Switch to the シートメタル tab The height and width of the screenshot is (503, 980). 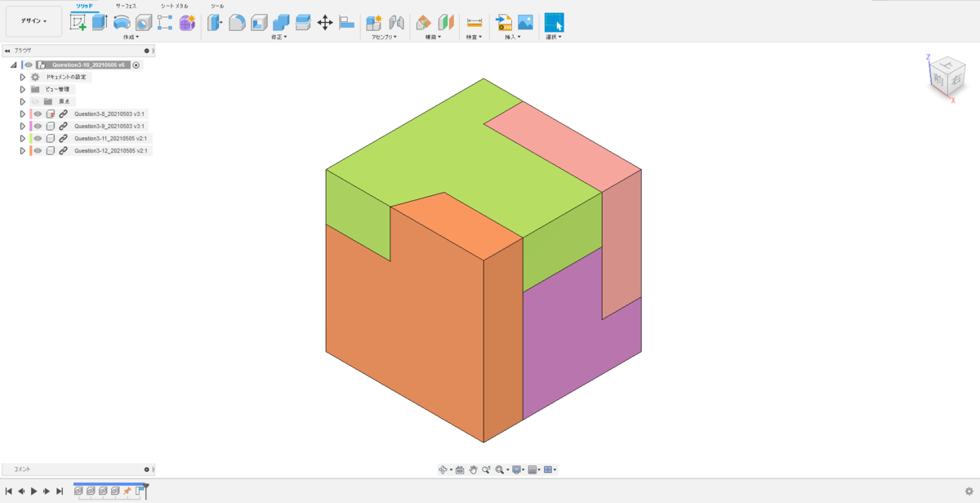pos(174,6)
